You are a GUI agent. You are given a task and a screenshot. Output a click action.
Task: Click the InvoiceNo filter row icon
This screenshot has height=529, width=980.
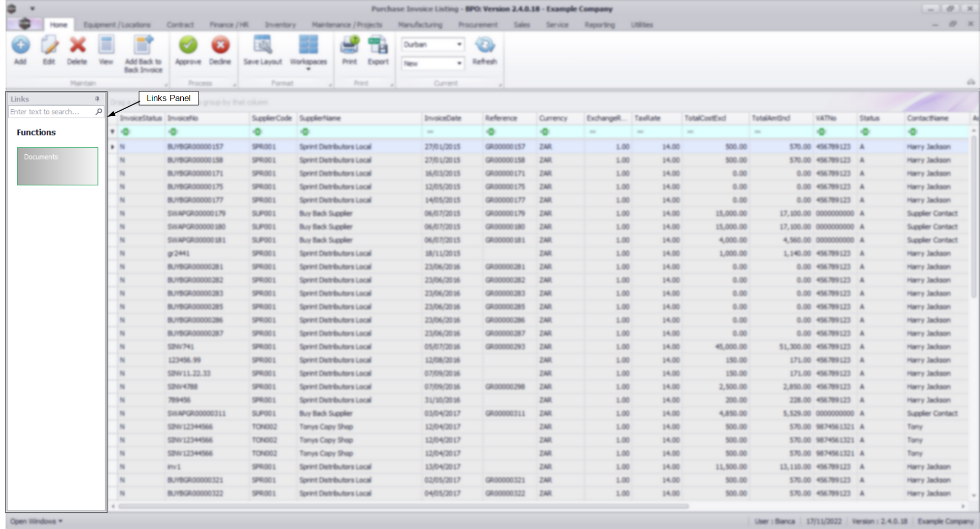[x=173, y=132]
